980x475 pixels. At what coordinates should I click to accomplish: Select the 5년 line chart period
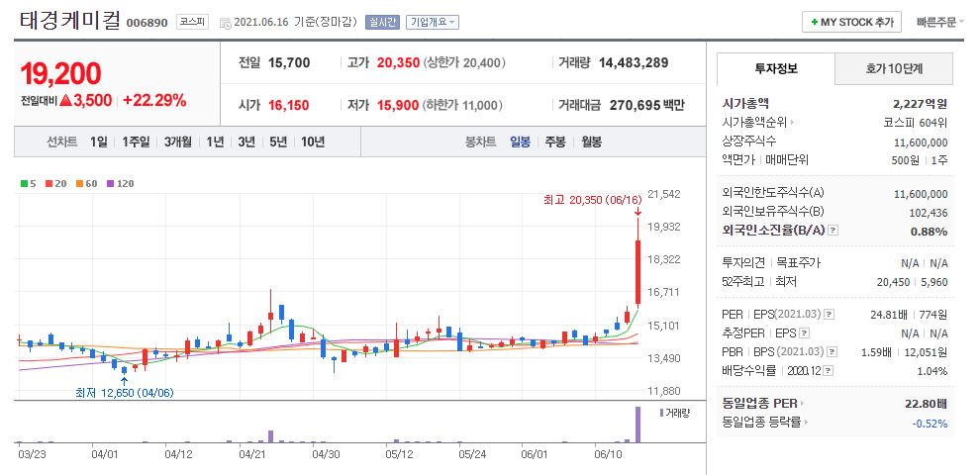[278, 142]
